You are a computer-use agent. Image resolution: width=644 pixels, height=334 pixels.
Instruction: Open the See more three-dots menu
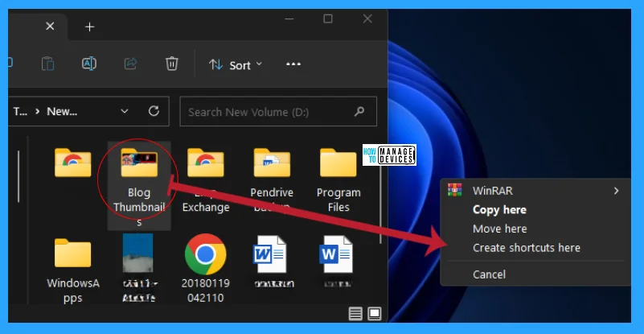293,64
